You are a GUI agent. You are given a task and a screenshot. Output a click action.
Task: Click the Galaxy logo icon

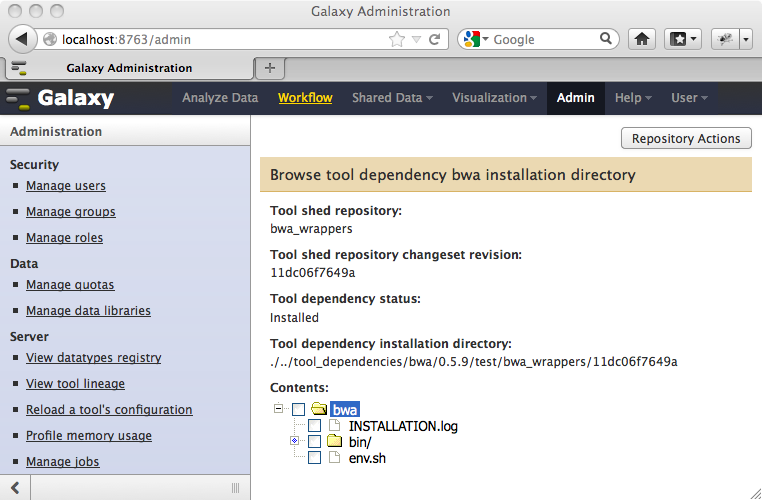18,98
